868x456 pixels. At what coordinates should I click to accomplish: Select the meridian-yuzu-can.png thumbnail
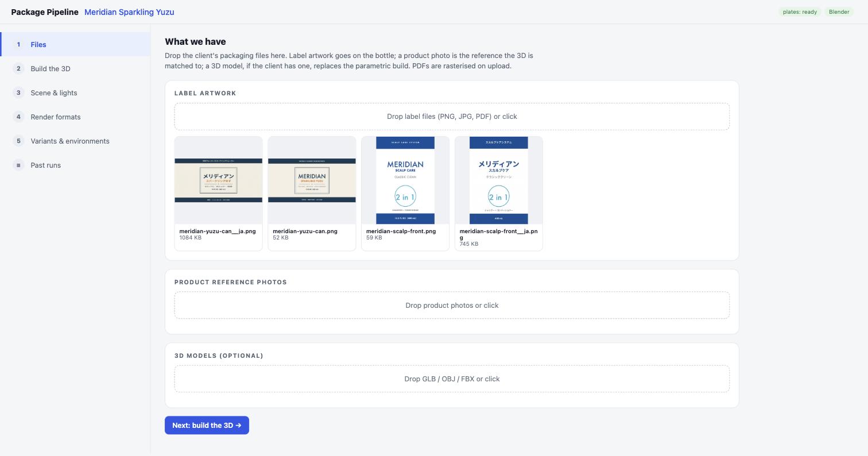[x=312, y=180]
